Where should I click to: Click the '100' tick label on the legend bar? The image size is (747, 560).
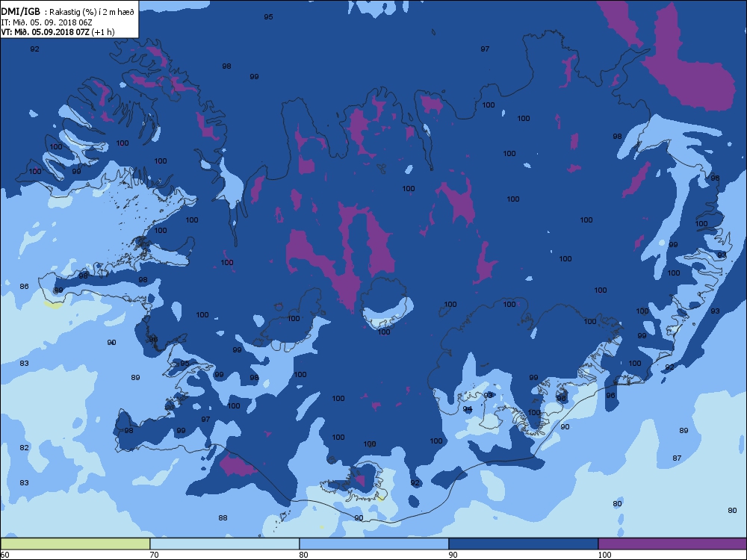(604, 555)
